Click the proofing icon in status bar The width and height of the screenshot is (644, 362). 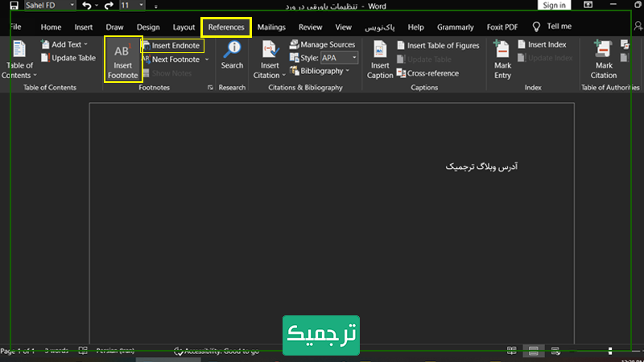83,351
